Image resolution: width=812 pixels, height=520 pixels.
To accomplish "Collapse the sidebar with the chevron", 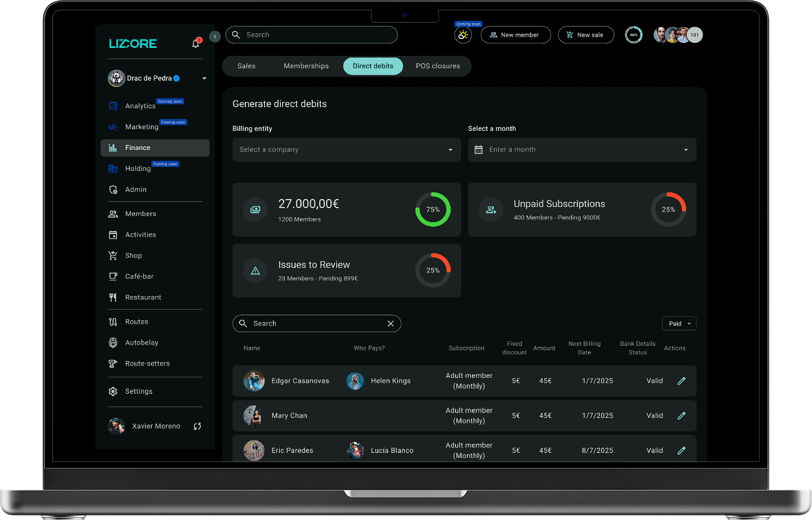I will [215, 36].
